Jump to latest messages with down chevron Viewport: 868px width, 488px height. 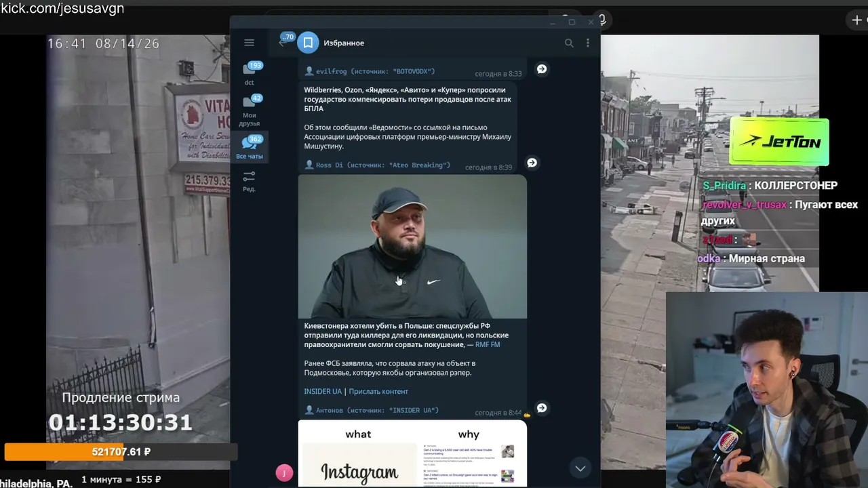point(580,468)
